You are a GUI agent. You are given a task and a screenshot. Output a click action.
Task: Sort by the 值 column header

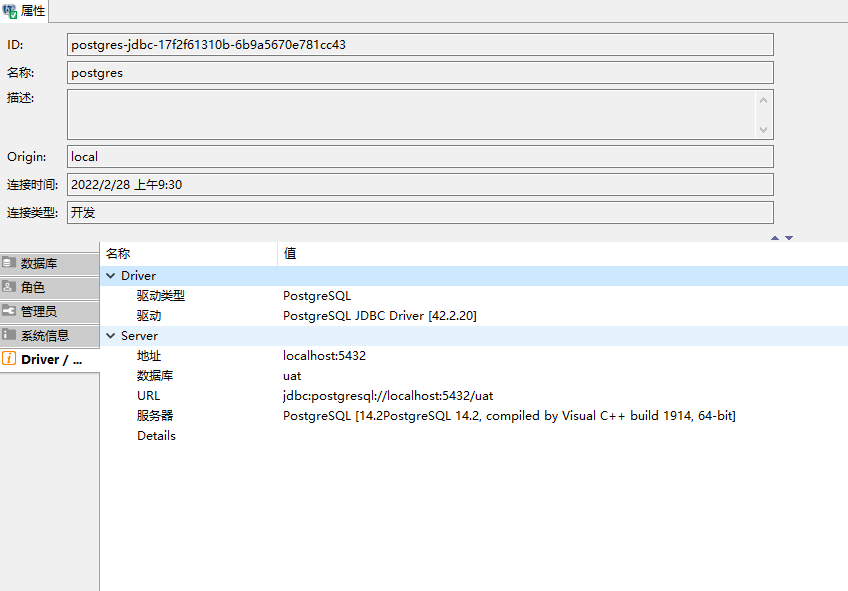click(562, 254)
